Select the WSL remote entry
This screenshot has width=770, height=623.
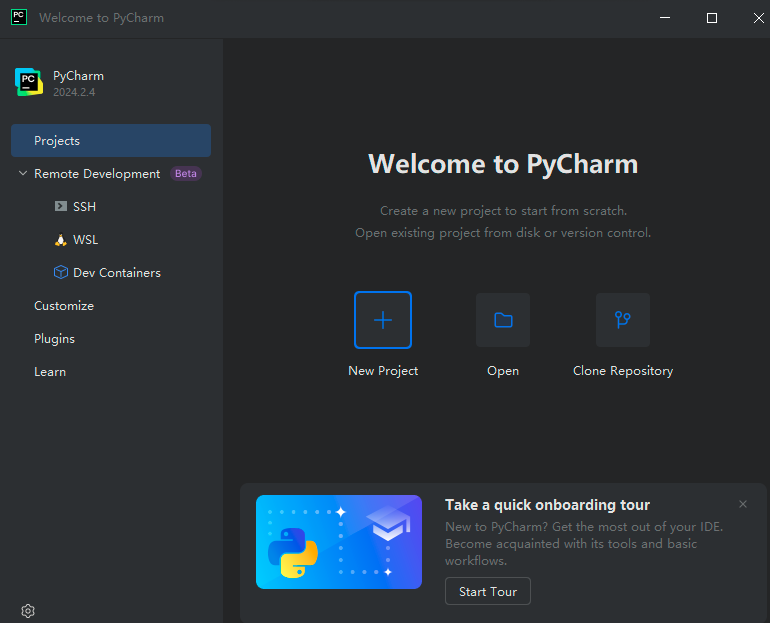coord(85,240)
